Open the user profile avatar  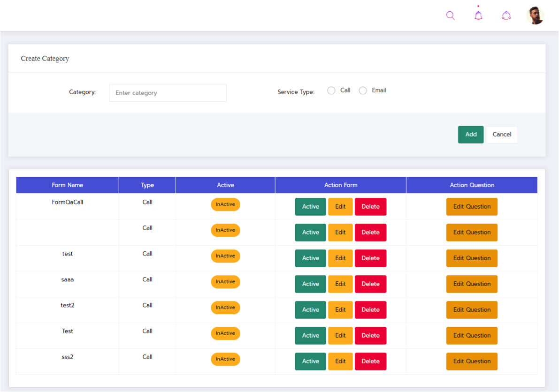click(535, 15)
